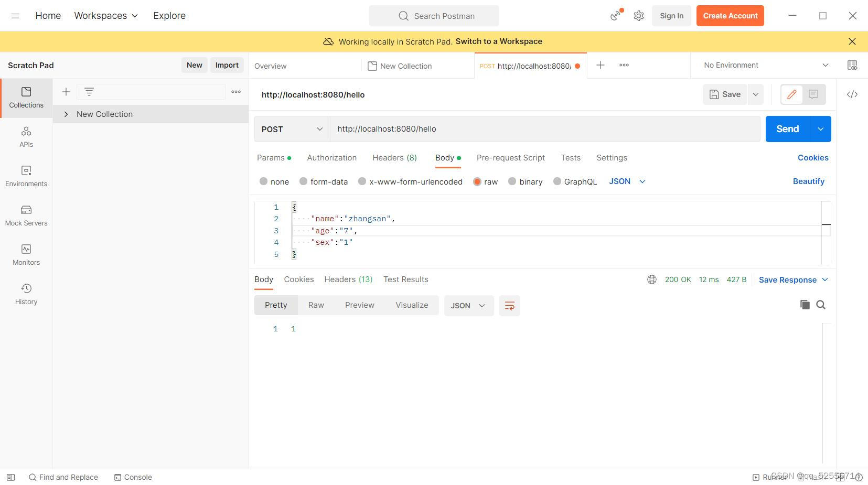Click the Import button

tap(227, 65)
